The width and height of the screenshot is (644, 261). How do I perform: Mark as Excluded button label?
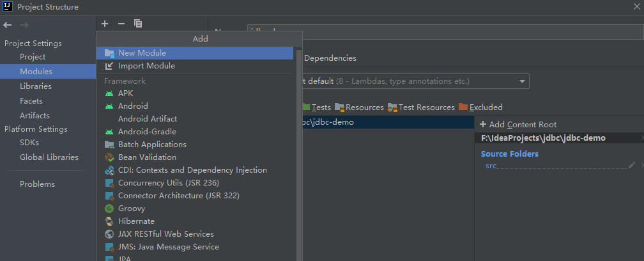(x=486, y=107)
